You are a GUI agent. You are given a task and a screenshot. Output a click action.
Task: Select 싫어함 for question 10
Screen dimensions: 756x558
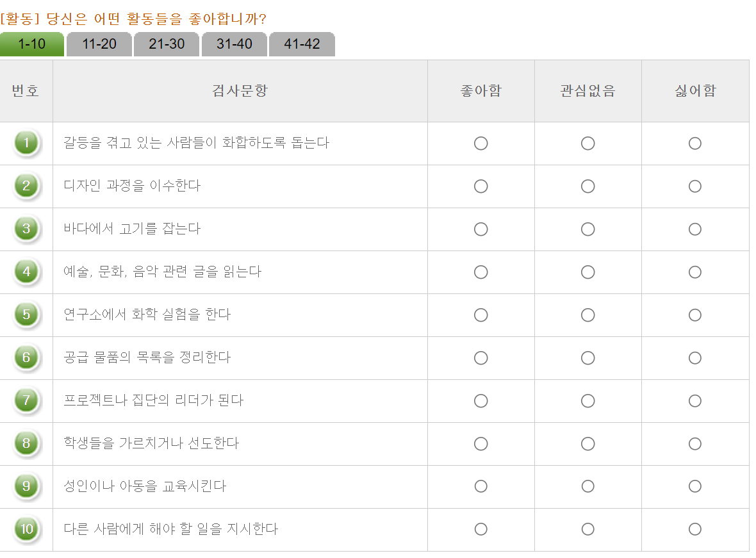coord(695,530)
